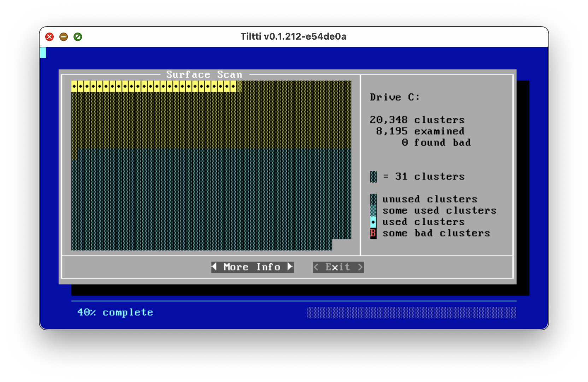Click the used clusters dot icon
The width and height of the screenshot is (588, 382).
click(x=373, y=222)
